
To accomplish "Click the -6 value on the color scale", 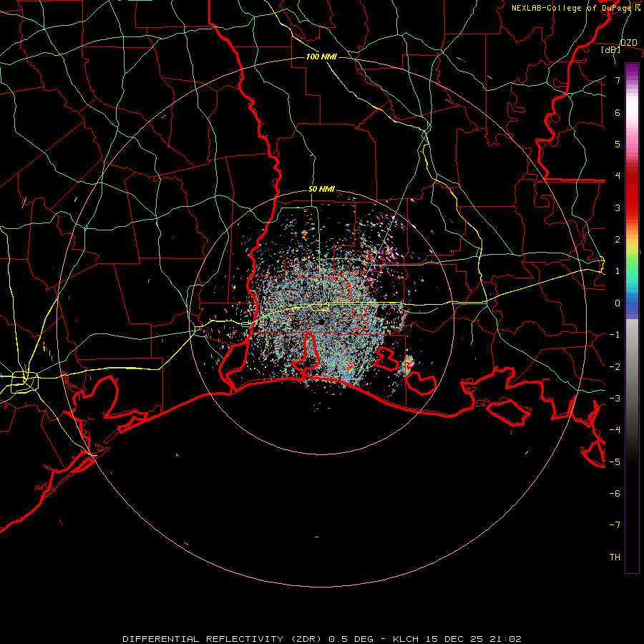I will click(615, 494).
